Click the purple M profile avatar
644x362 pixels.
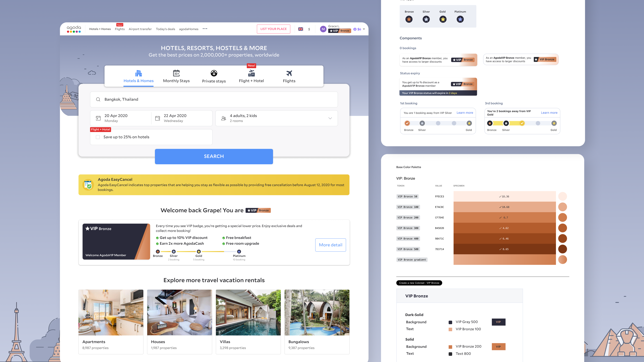[x=323, y=29]
